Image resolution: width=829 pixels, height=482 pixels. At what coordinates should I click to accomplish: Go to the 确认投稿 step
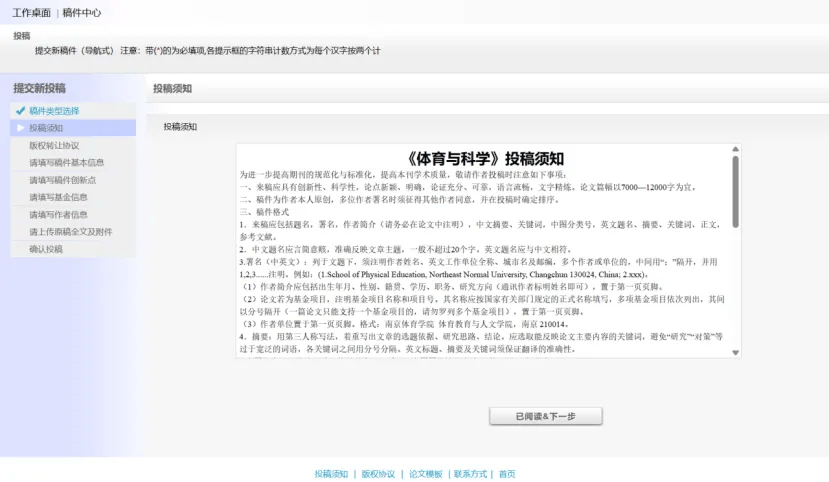(x=46, y=249)
